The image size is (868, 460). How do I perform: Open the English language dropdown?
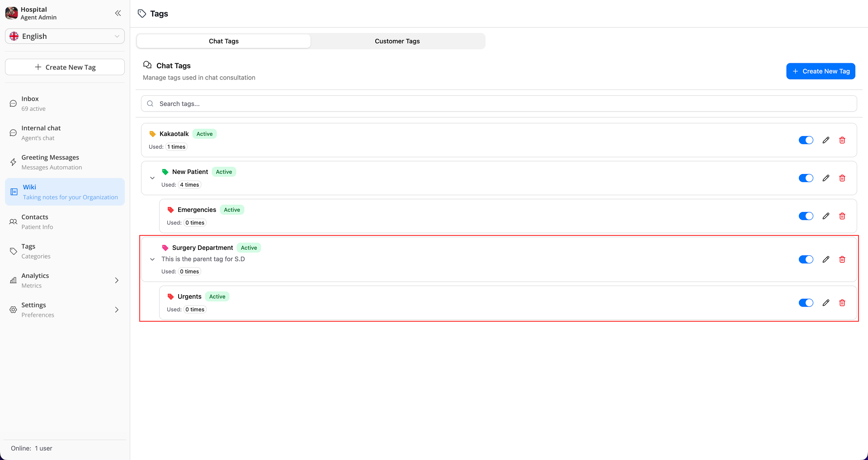(x=65, y=36)
